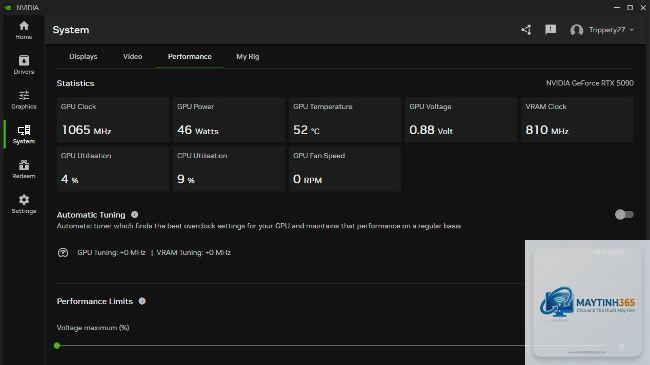Viewport: 650px width, 365px height.
Task: Switch to the Displays tab
Action: click(x=83, y=56)
